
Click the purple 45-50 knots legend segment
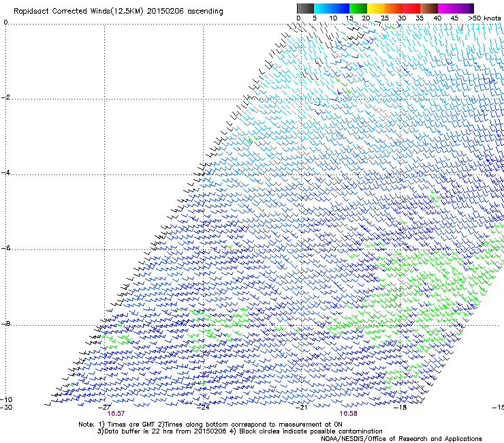click(x=464, y=8)
